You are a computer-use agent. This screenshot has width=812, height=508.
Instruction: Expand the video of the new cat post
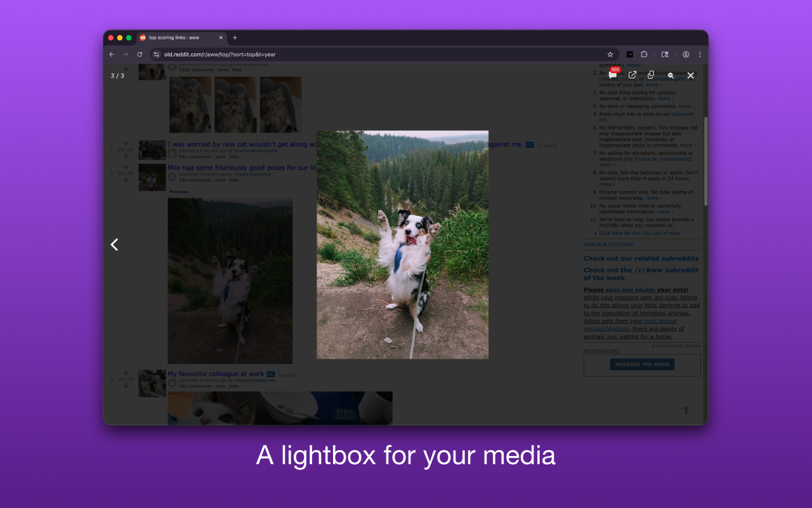pos(172,154)
